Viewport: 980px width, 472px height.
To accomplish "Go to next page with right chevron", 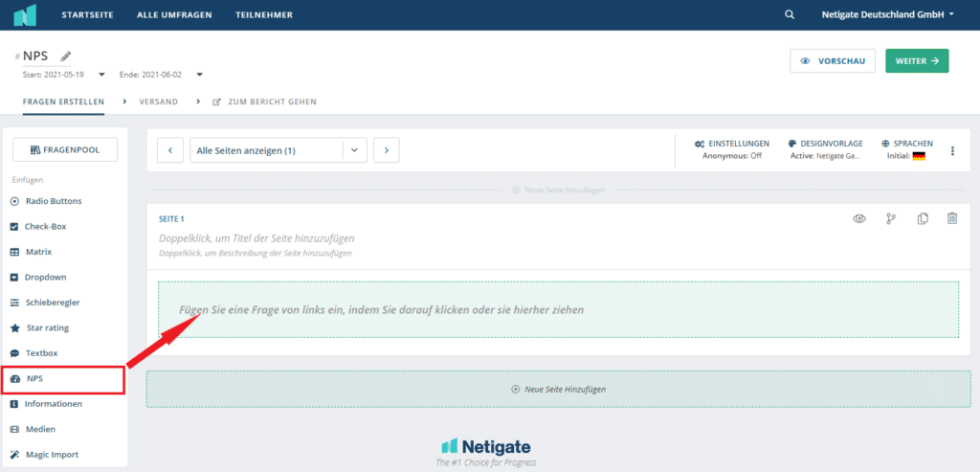I will [387, 150].
